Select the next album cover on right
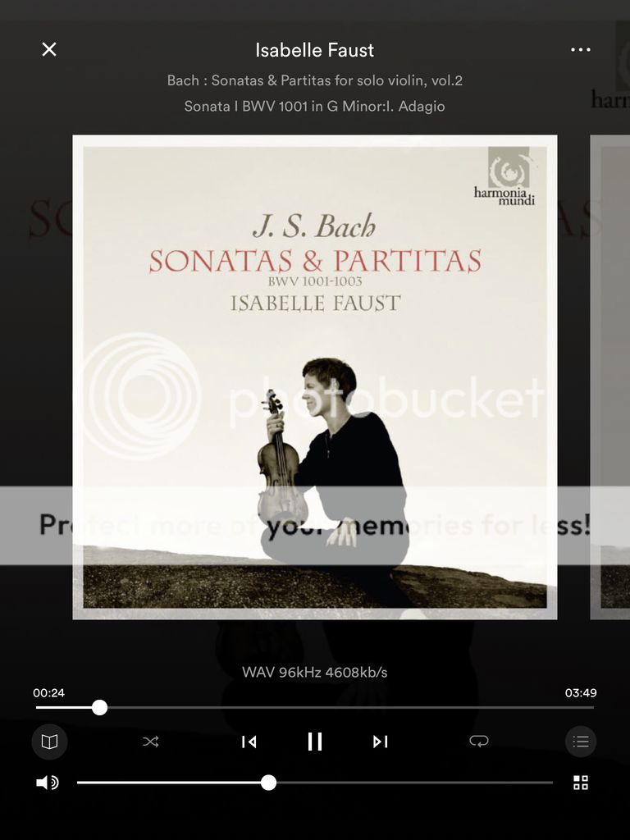 (609, 377)
